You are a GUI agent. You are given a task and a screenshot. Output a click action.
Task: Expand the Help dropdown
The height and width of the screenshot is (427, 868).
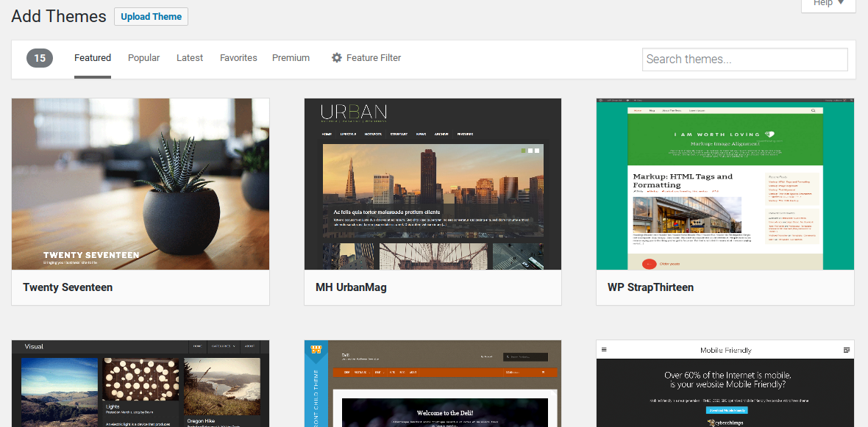coord(828,4)
